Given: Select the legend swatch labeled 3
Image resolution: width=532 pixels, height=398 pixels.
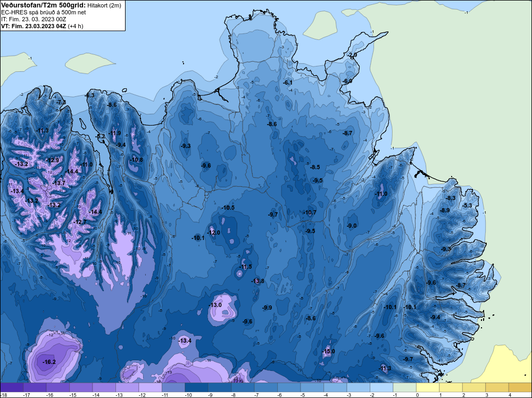Looking at the screenshot, I should [x=497, y=387].
